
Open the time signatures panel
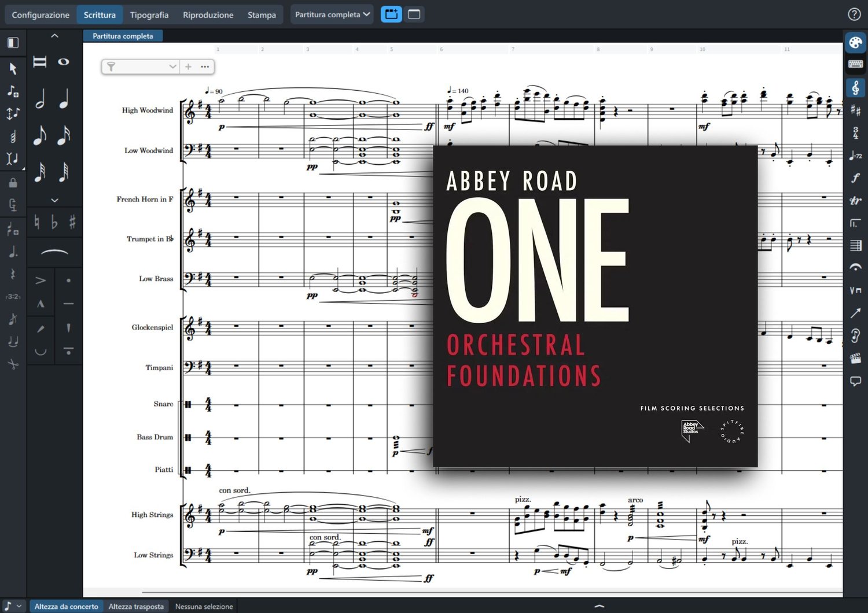855,132
